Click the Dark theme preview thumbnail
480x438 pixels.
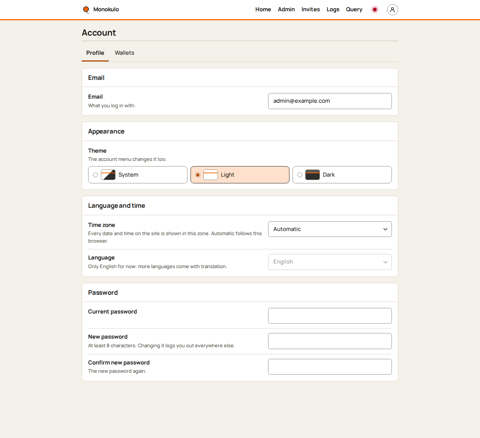click(x=312, y=175)
